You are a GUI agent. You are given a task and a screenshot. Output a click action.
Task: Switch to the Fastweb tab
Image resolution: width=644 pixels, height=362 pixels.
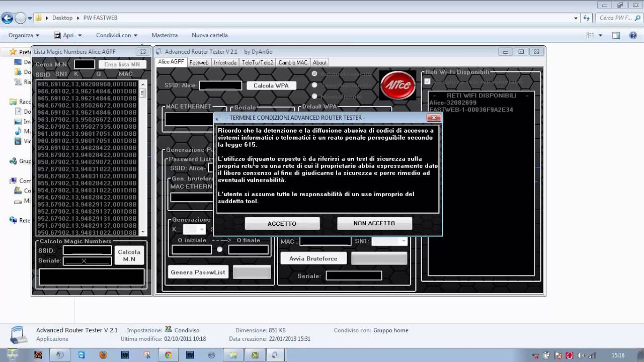tap(199, 62)
